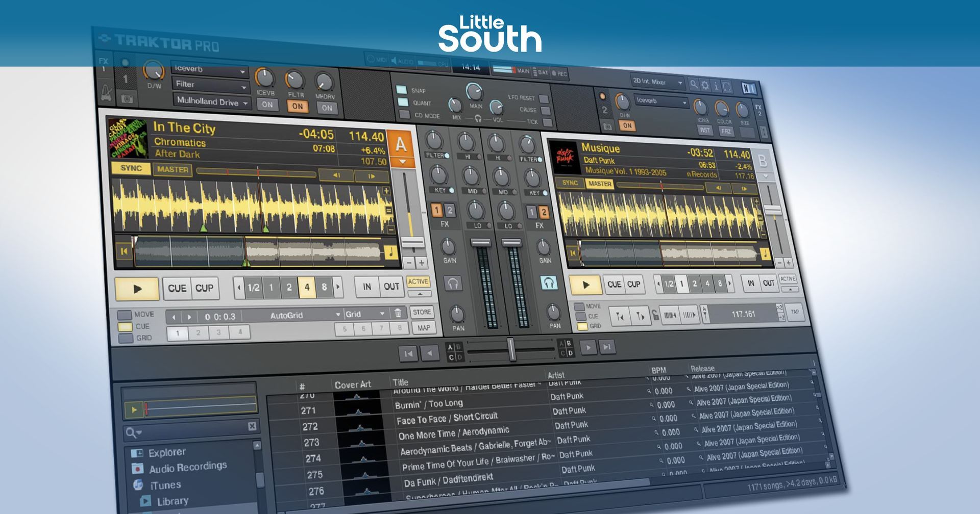The height and width of the screenshot is (514, 980).
Task: Click the Deck B tempo fader handle
Action: coord(773,210)
